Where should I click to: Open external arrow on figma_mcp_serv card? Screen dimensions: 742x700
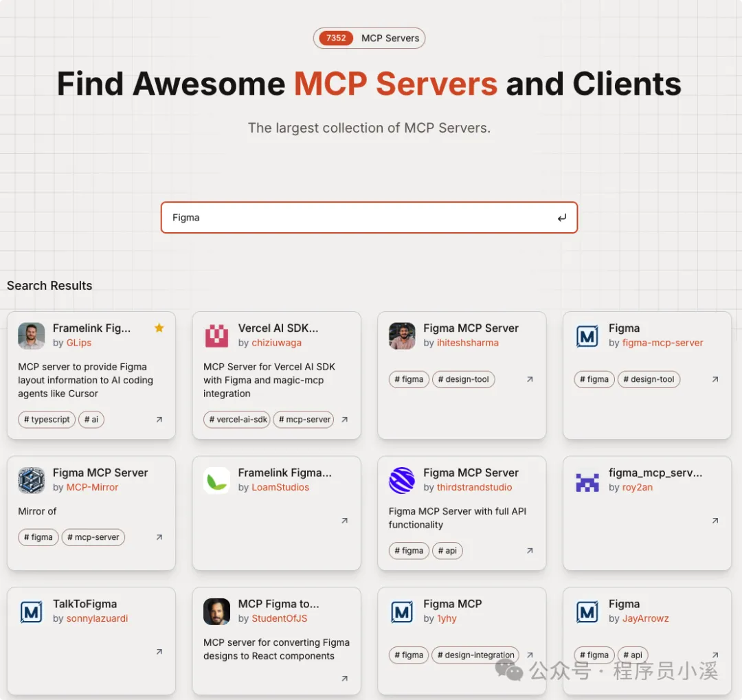(x=715, y=521)
